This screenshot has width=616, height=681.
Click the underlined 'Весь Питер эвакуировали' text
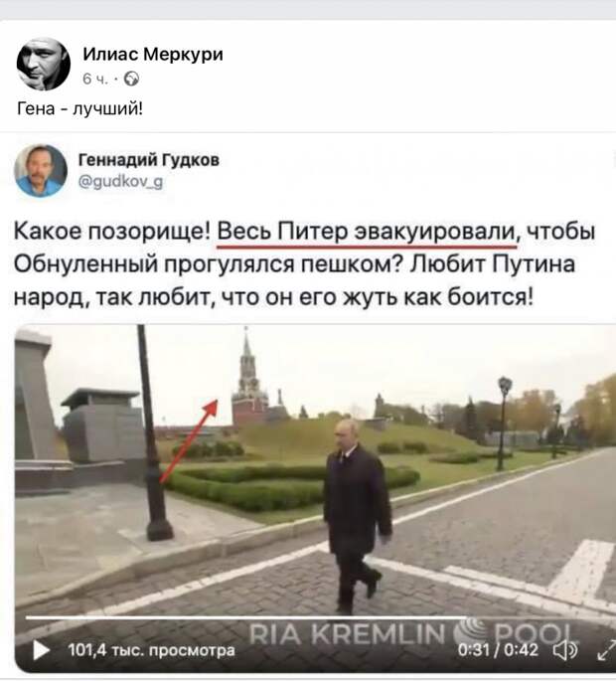pyautogui.click(x=367, y=233)
